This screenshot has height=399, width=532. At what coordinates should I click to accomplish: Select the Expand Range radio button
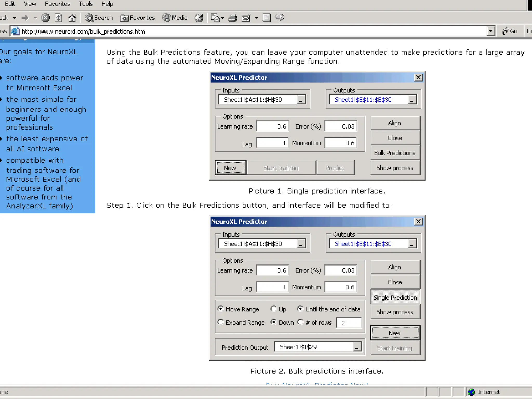point(221,322)
